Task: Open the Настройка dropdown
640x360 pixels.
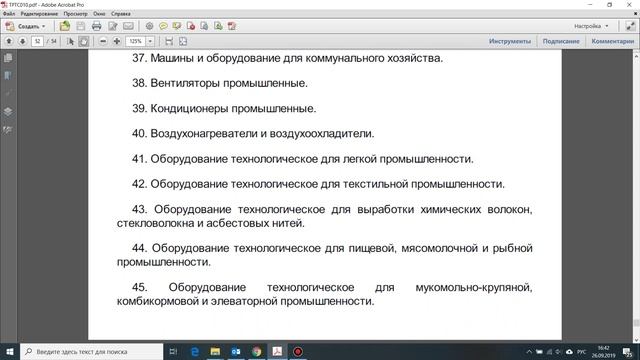Action: pyautogui.click(x=591, y=26)
